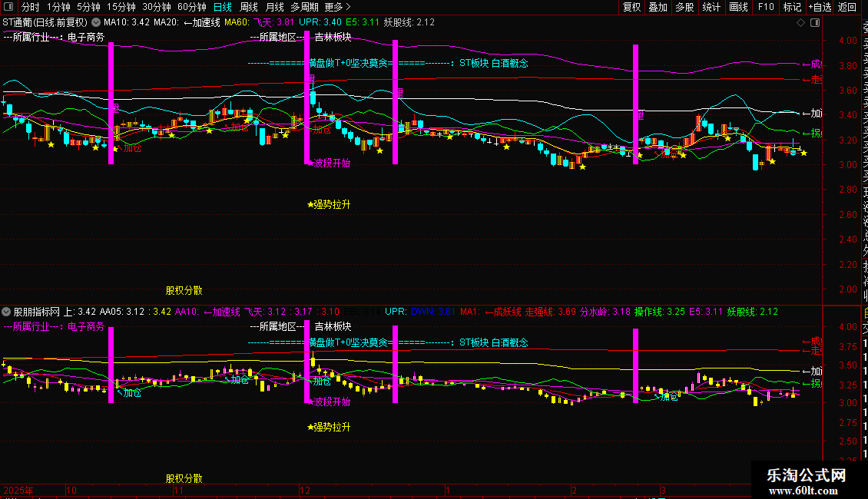Open the 多股 multi-stock view
This screenshot has height=499, width=868.
[x=684, y=7]
